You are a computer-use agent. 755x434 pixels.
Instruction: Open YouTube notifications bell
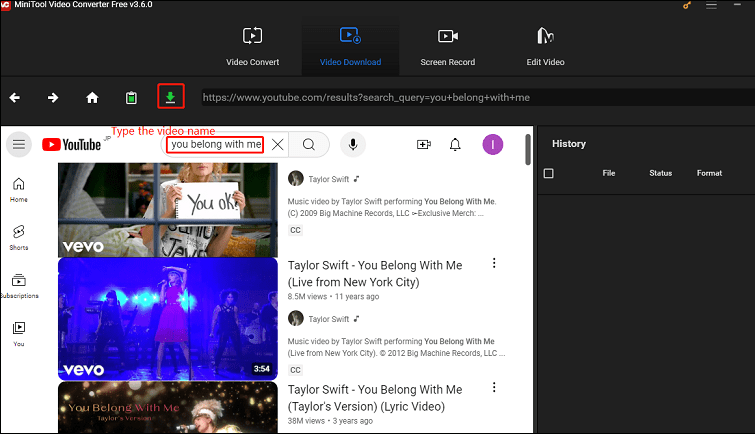click(455, 145)
